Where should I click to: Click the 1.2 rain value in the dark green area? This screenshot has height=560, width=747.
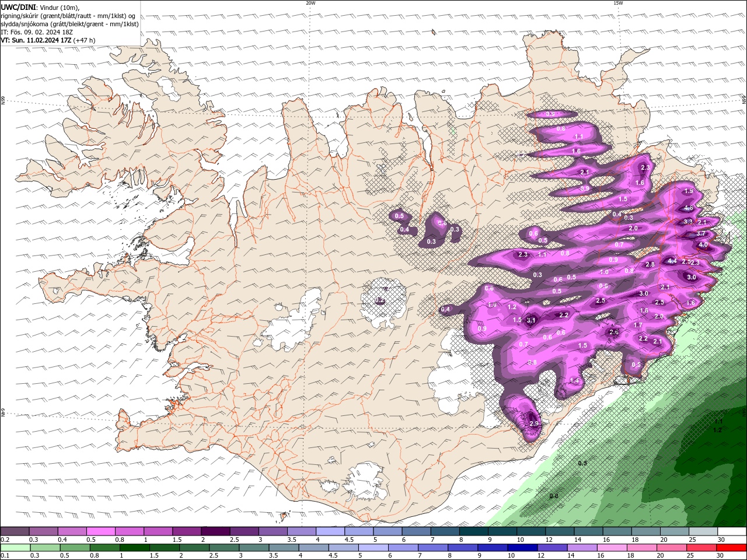(x=718, y=430)
